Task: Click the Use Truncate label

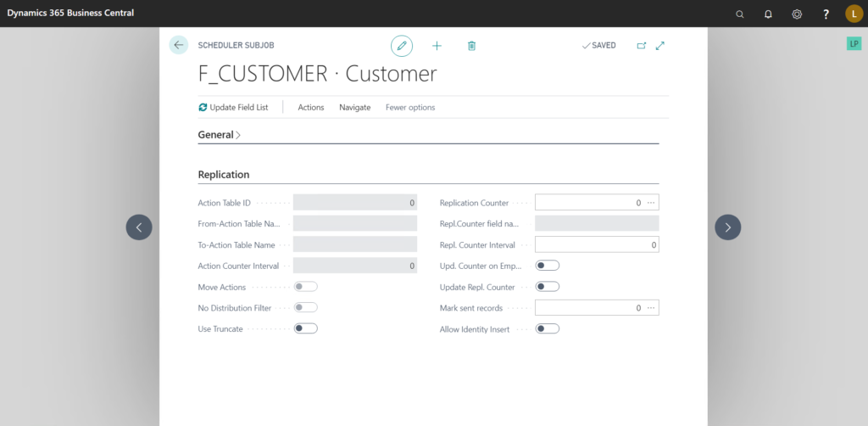Action: coord(220,329)
